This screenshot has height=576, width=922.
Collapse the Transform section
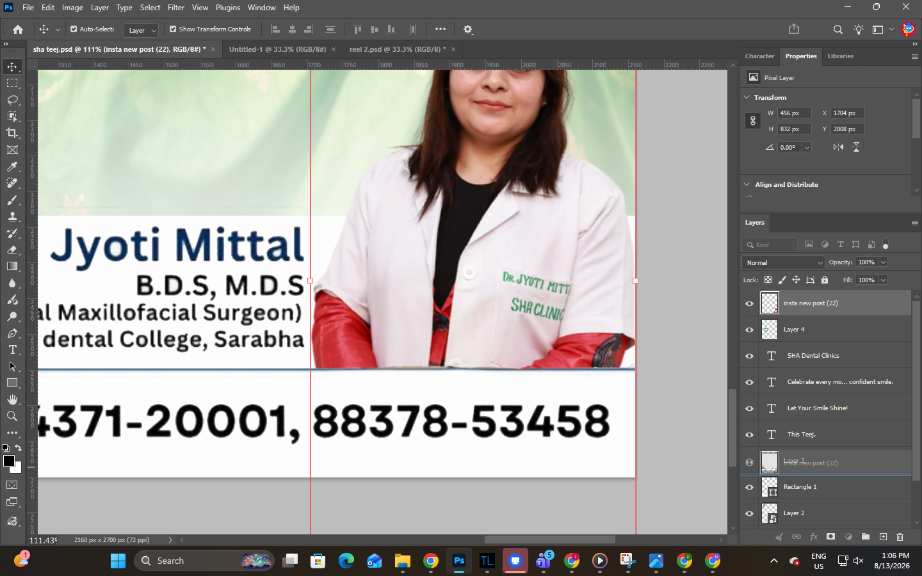pyautogui.click(x=747, y=98)
